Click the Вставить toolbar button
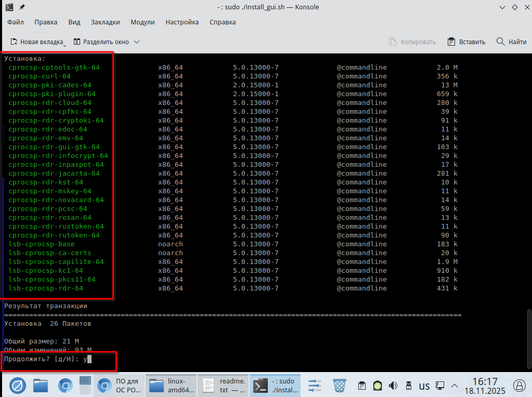The width and height of the screenshot is (532, 397). click(x=466, y=42)
